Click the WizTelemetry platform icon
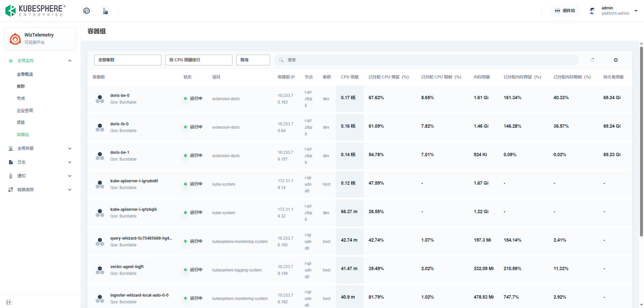 pos(15,39)
